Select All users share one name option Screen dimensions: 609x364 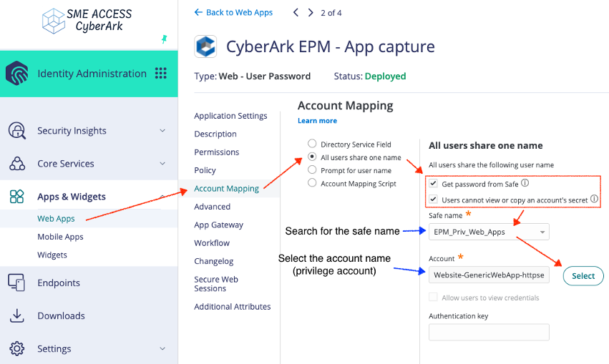coord(312,157)
